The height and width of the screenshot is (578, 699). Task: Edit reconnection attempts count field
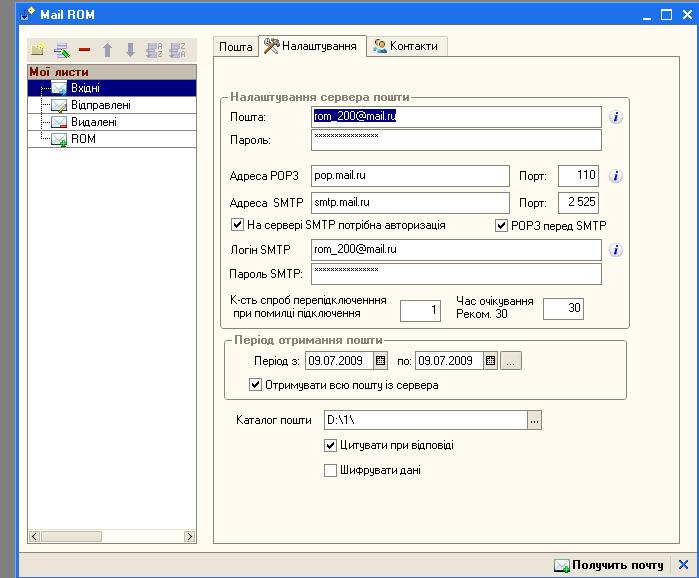click(420, 310)
